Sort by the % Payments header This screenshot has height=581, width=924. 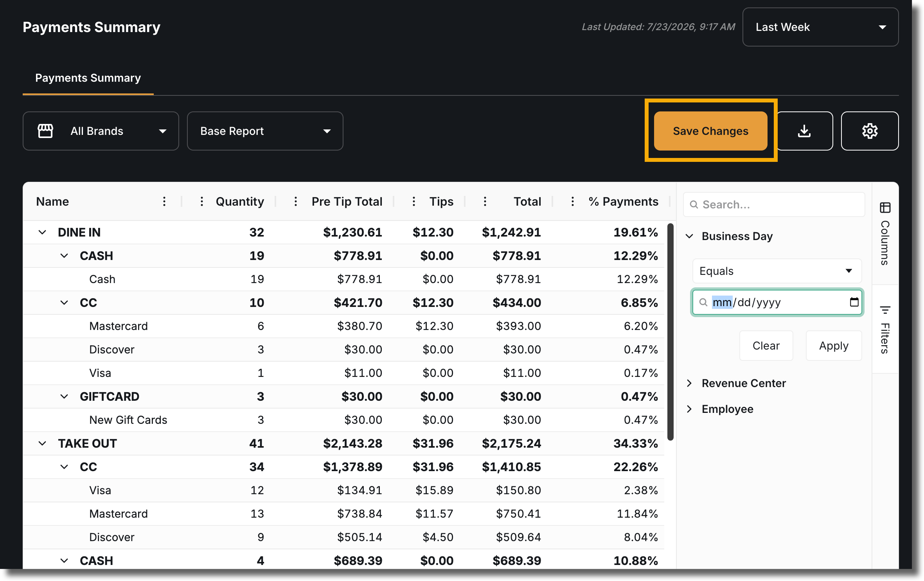pyautogui.click(x=623, y=201)
